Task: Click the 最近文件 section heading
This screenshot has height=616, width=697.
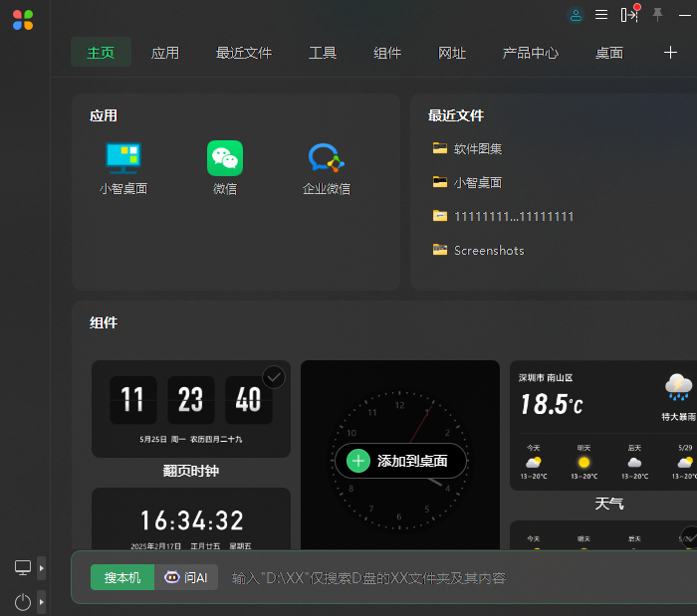Action: click(456, 115)
